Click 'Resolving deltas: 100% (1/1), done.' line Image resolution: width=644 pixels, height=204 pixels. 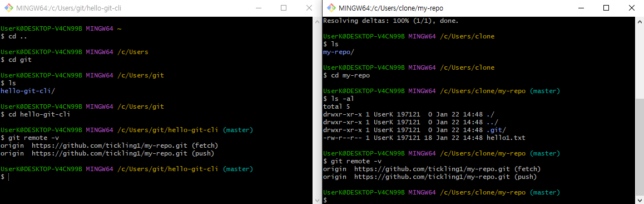coord(390,21)
